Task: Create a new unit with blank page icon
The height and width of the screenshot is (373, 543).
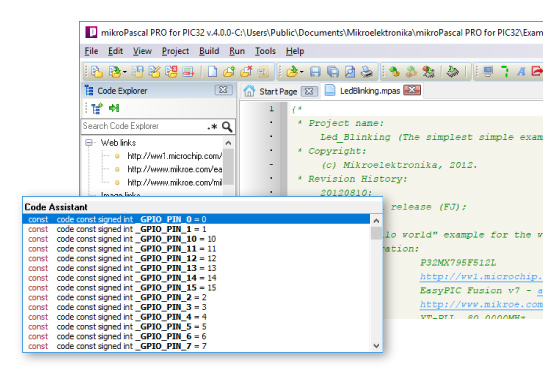Action: click(212, 71)
